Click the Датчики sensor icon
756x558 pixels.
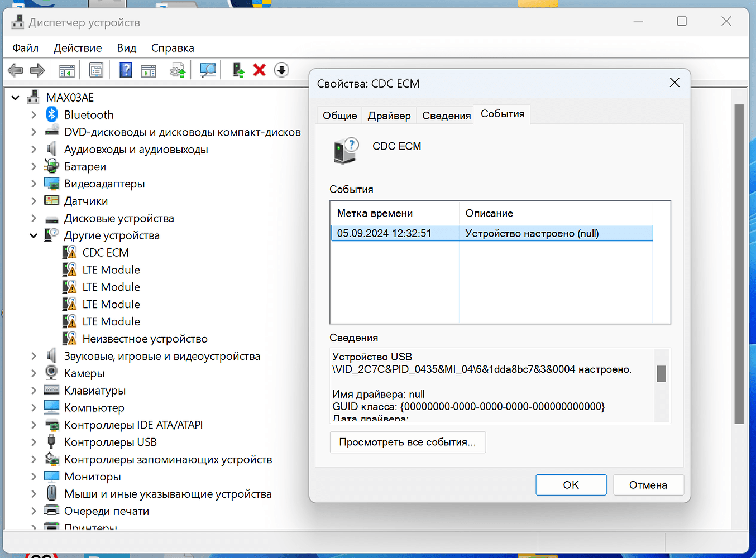click(52, 201)
